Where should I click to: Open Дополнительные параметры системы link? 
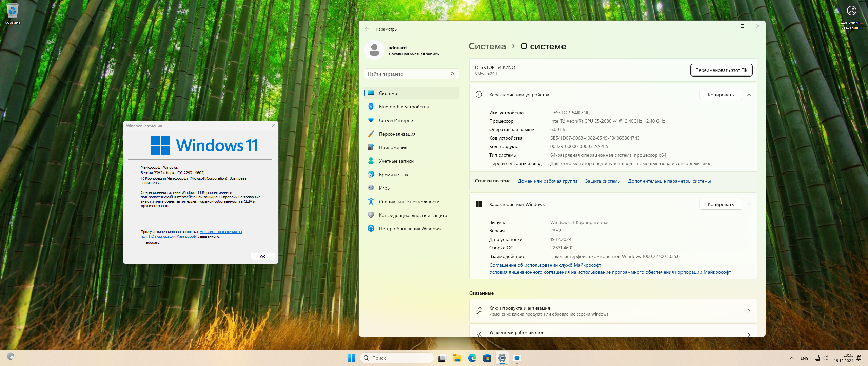pos(669,181)
